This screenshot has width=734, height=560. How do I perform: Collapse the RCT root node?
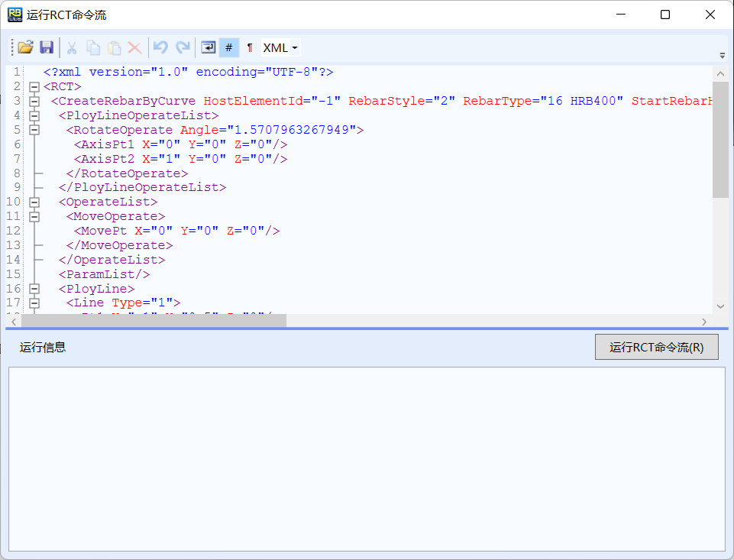coord(34,86)
